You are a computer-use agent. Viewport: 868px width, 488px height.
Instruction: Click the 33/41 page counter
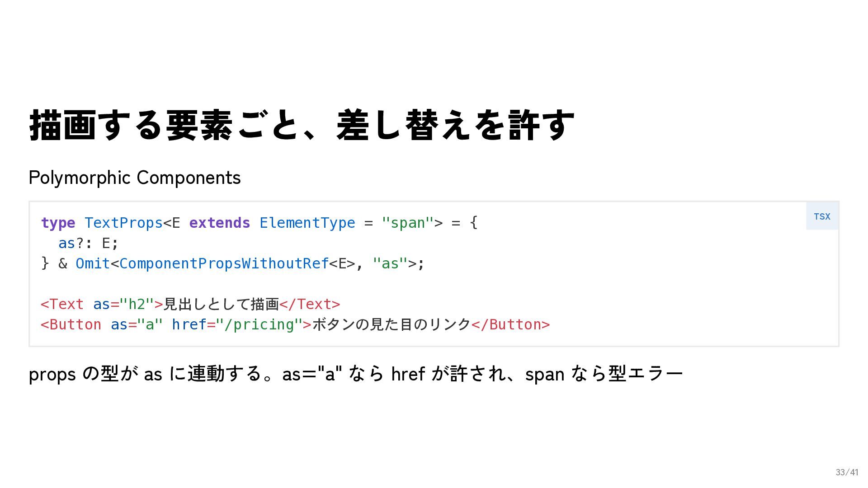847,472
